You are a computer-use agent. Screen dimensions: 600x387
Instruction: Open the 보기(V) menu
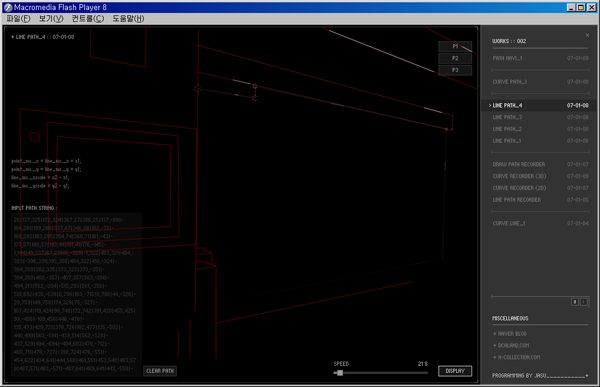[51, 18]
